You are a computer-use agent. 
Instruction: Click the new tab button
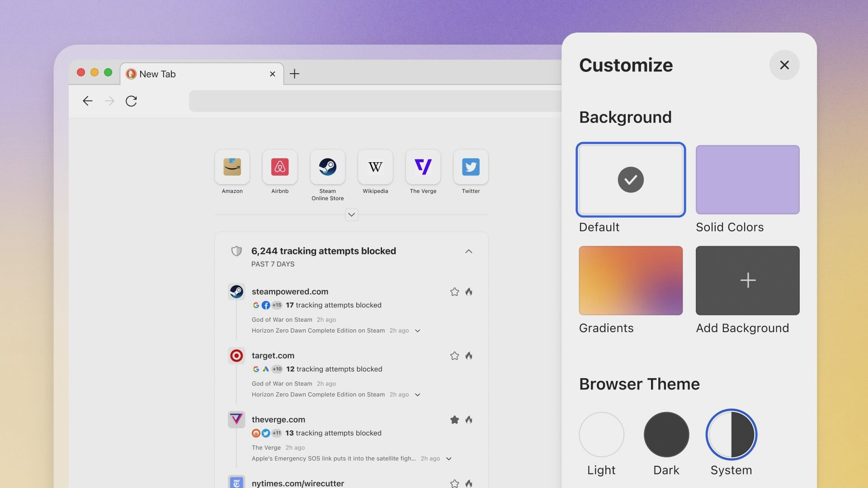pyautogui.click(x=294, y=73)
